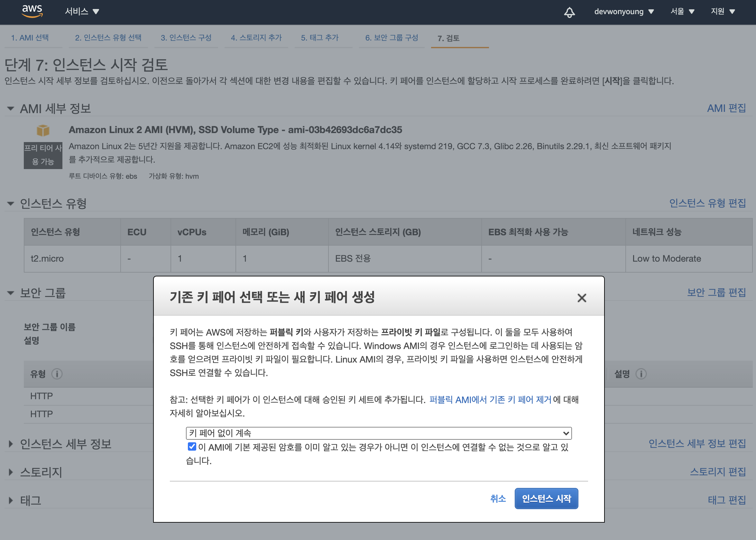This screenshot has height=540, width=756.
Task: Switch to step 6 보안 그룹 구성 tab
Action: [391, 38]
